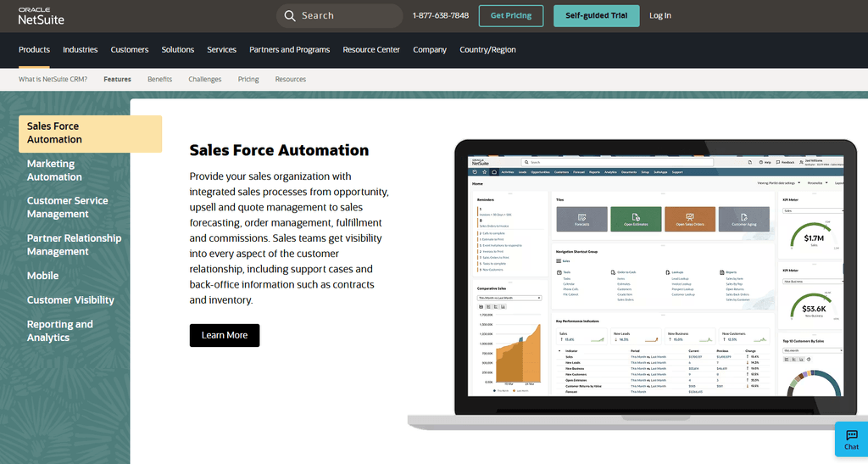Select Sales Force Automation in sidebar
Viewport: 868px width, 464px height.
coord(90,133)
